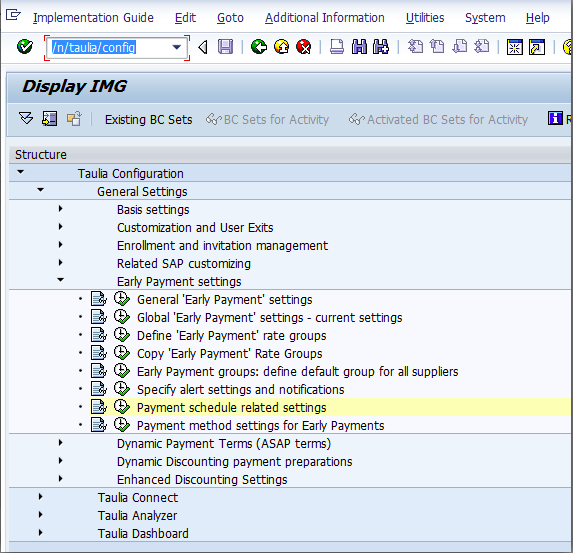
Task: Select Early Payment settings label
Action: click(x=179, y=281)
